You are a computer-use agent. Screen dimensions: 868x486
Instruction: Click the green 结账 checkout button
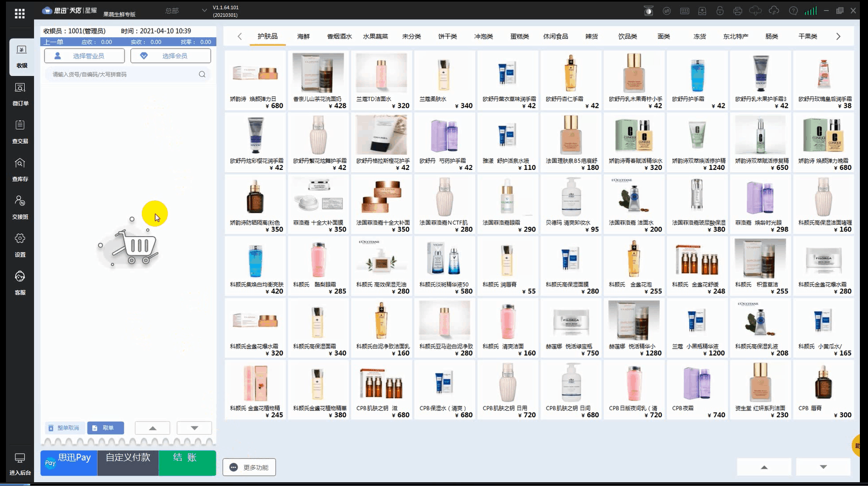pos(187,463)
